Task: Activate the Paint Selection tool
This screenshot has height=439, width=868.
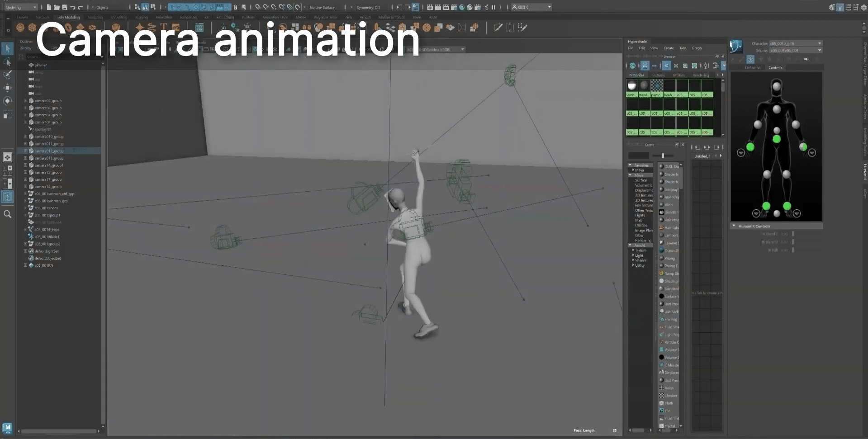Action: click(x=7, y=75)
